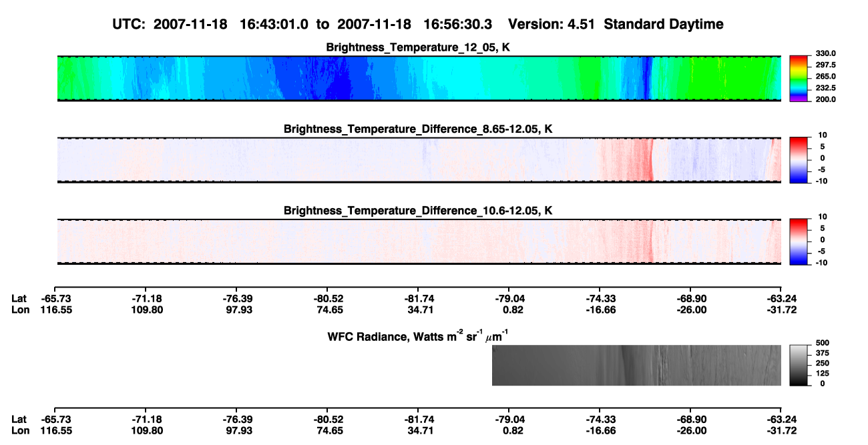
Task: Click the WFC Radiance grayscale colorbar
Action: tap(798, 365)
